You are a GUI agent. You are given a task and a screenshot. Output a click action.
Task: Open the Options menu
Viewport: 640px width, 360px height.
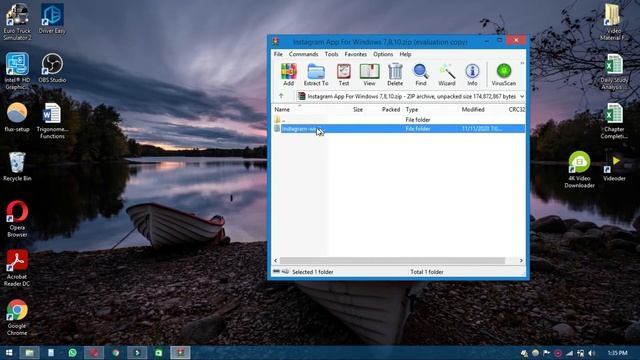coord(383,54)
